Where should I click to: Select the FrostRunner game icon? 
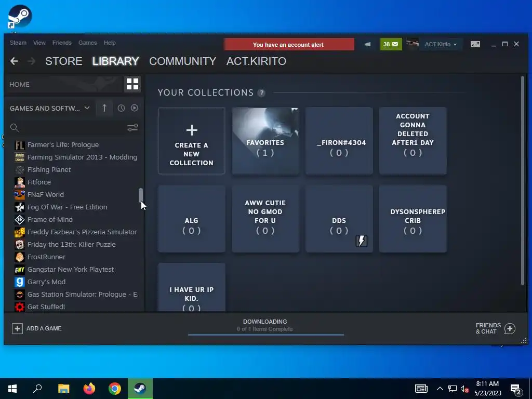coord(19,257)
